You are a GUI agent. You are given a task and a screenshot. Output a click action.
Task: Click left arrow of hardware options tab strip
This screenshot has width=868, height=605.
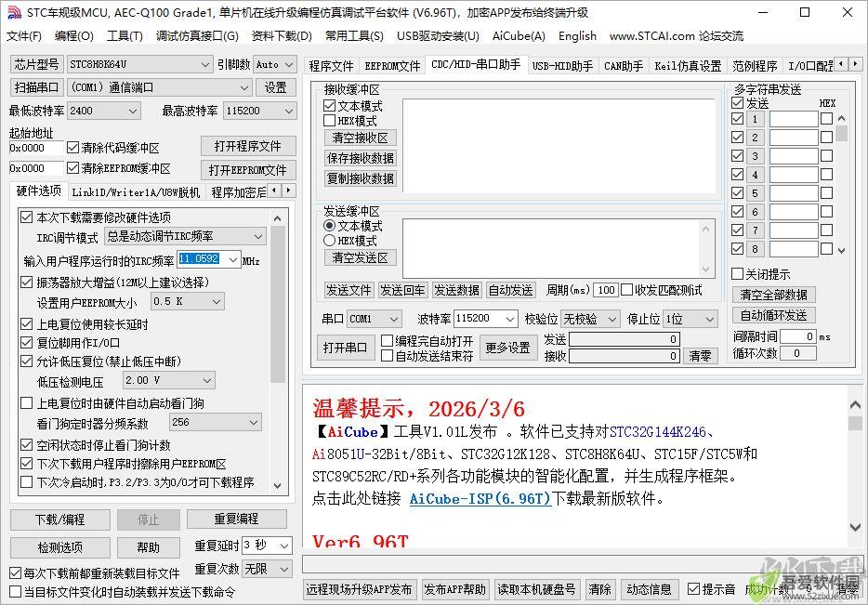pos(274,191)
